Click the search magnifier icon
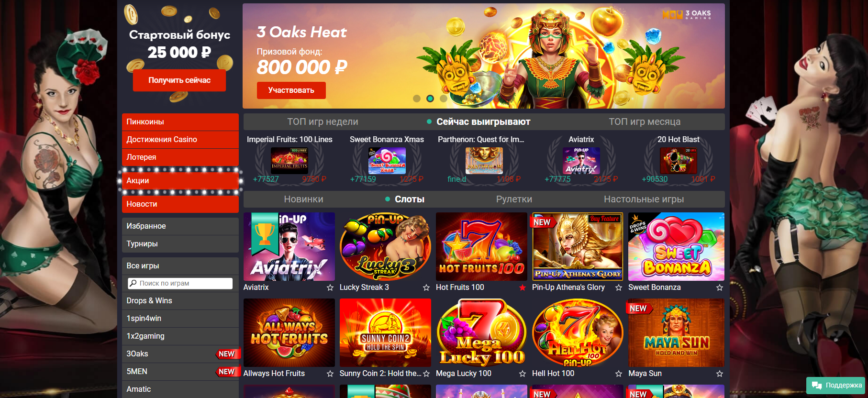The width and height of the screenshot is (868, 398). (133, 283)
